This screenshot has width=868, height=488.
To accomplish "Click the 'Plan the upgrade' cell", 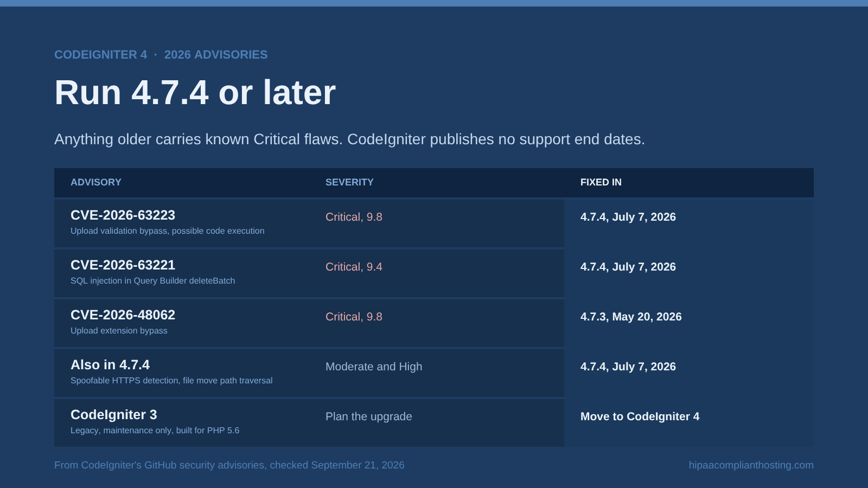I will 369,416.
